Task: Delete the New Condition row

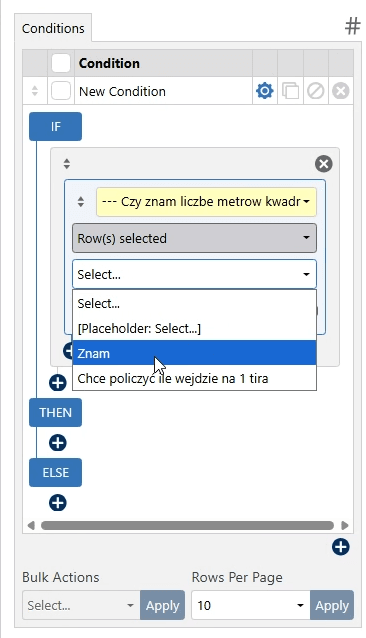Action: [340, 91]
